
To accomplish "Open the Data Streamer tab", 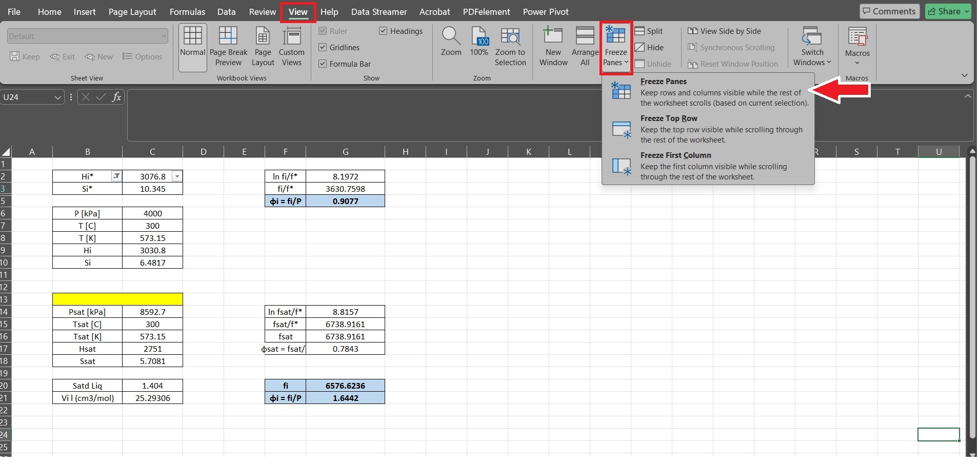I will (379, 12).
